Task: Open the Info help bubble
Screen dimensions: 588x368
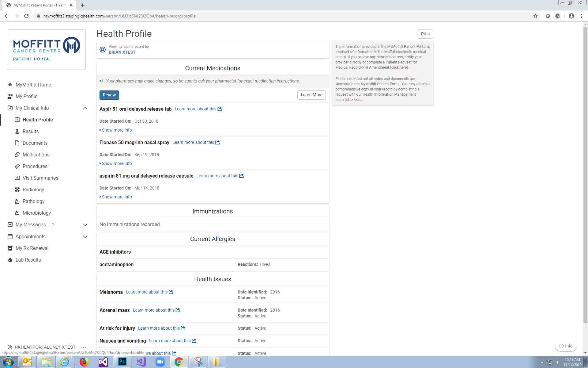Action: click(566, 346)
